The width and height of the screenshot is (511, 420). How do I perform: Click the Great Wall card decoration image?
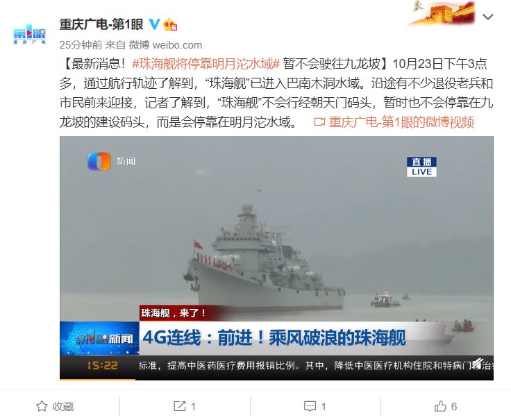coord(442,13)
